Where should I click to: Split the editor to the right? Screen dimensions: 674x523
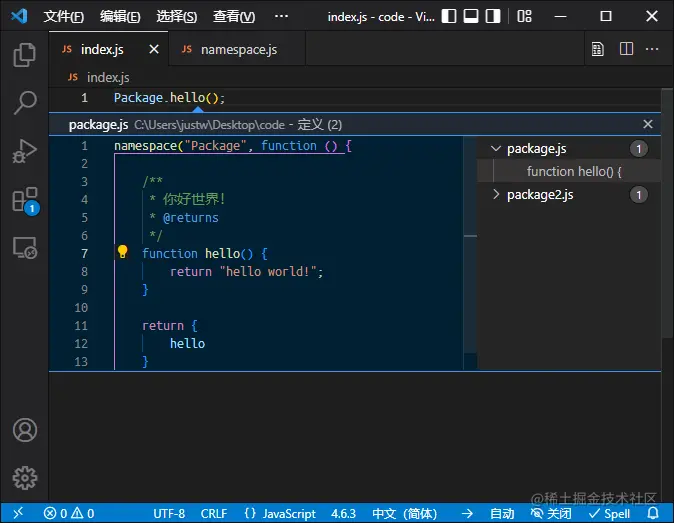tap(626, 49)
